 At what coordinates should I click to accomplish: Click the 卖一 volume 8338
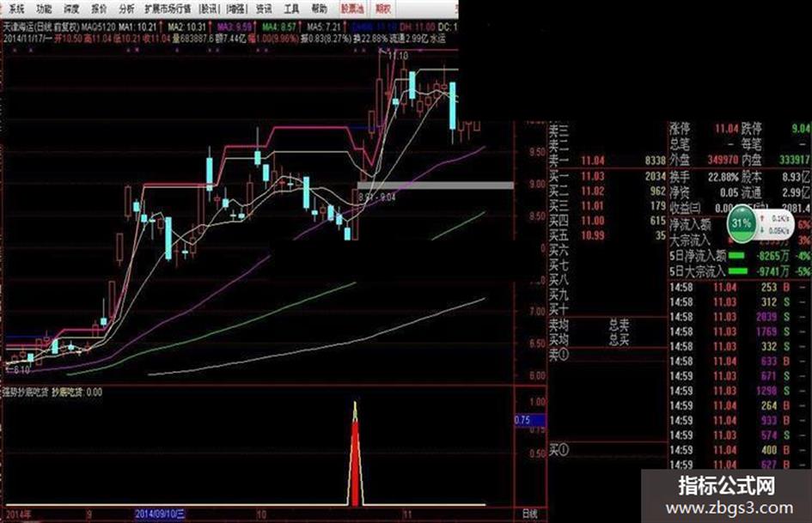tap(655, 161)
